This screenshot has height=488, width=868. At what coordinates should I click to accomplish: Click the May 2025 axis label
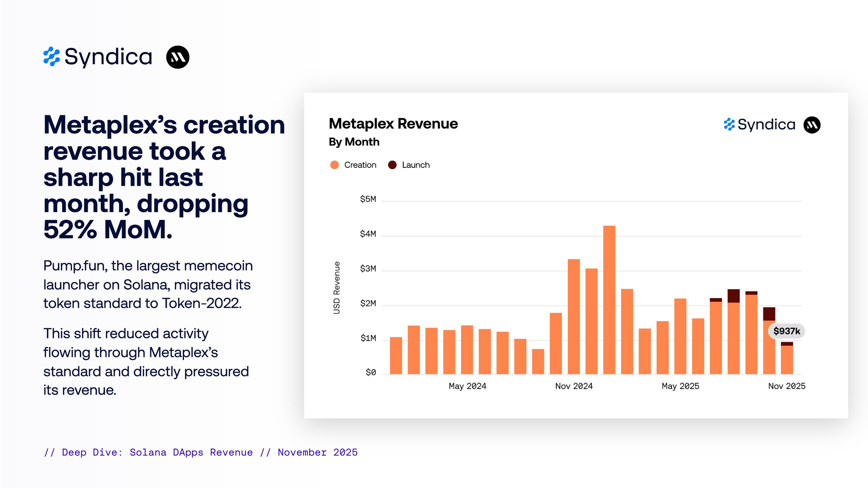click(680, 386)
